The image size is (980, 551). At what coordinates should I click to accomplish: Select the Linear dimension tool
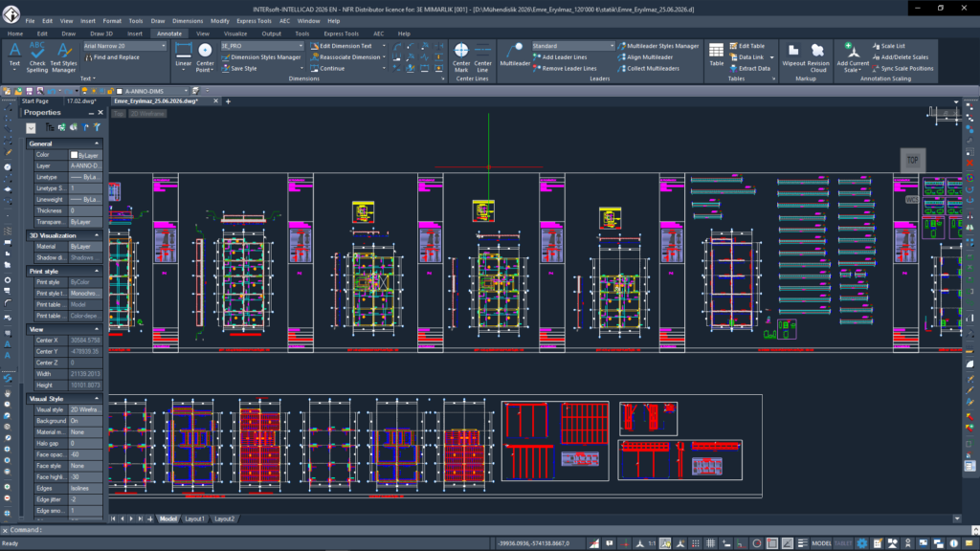(x=183, y=56)
